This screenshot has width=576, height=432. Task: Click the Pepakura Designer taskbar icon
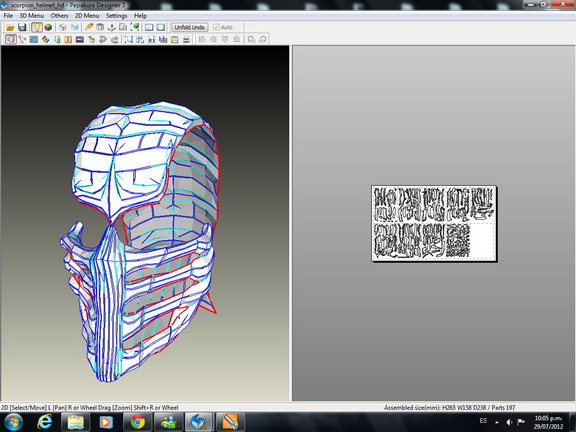[199, 422]
